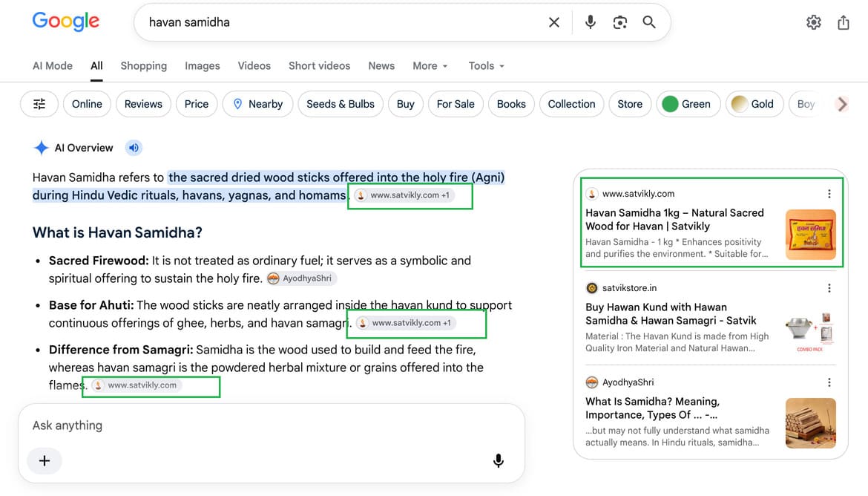This screenshot has height=496, width=868.
Task: Start voice search from the search bar microphone
Action: 590,22
